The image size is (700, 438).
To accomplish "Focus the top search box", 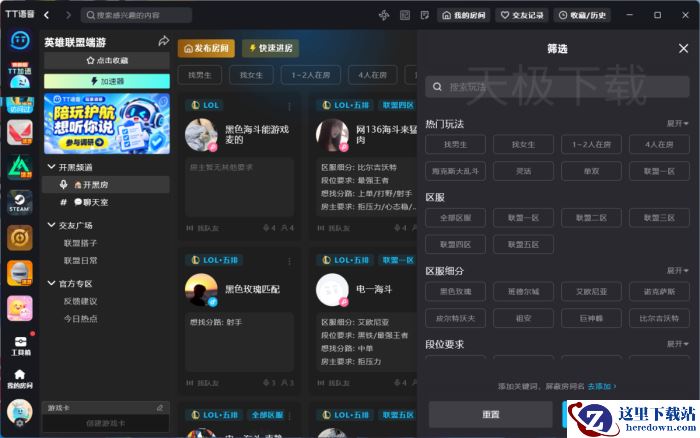I will click(137, 15).
